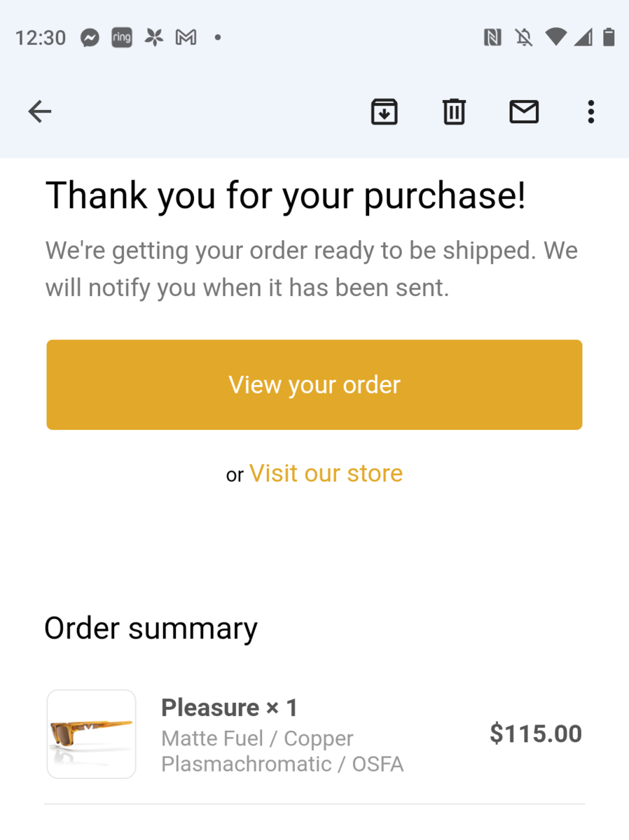This screenshot has width=629, height=840.
Task: Tap the battery status icon
Action: pos(609,38)
